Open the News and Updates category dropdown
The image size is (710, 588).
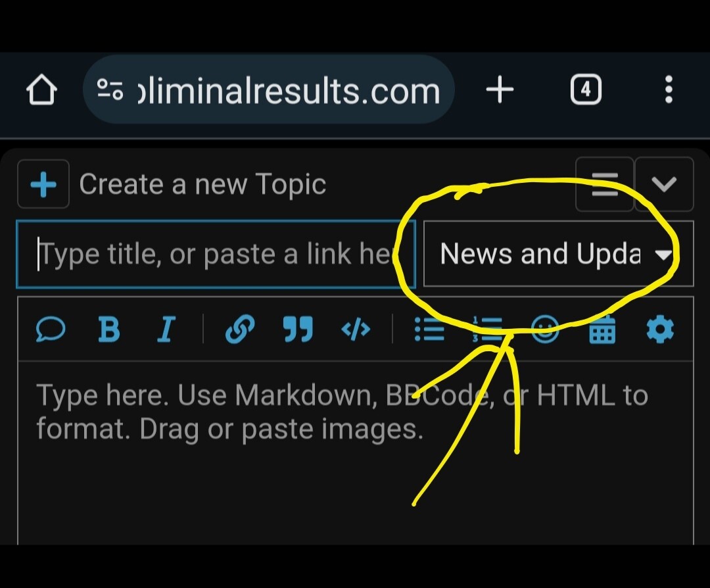558,254
